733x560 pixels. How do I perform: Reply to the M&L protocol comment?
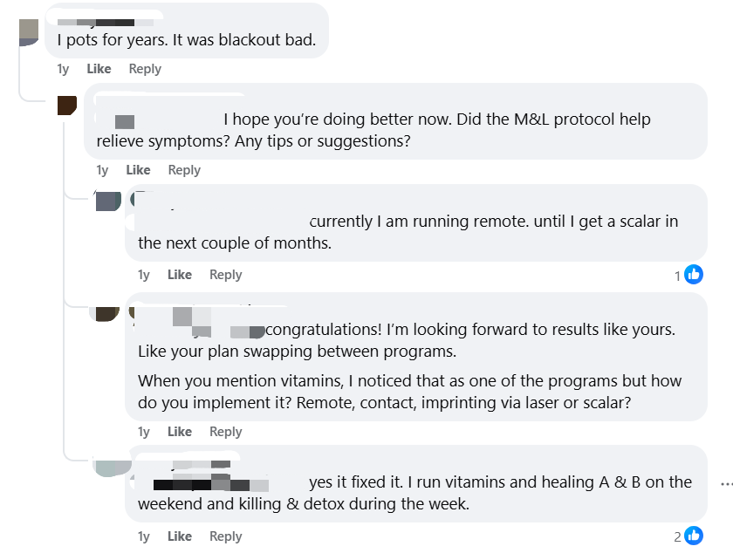[x=184, y=170]
